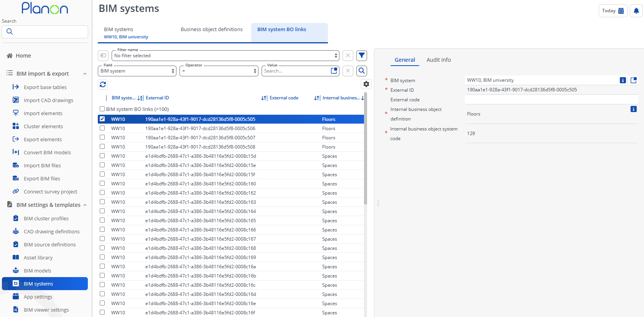The width and height of the screenshot is (644, 317).
Task: Open the notifications bell
Action: [636, 11]
